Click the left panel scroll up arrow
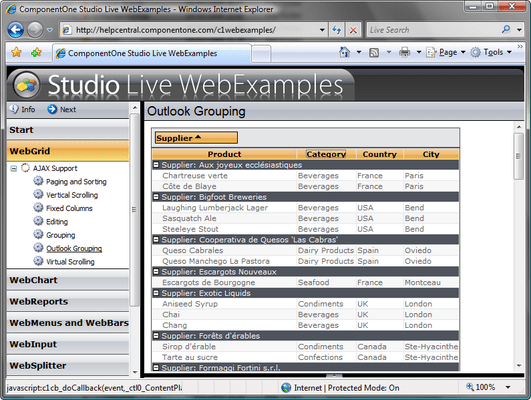 tap(135, 108)
